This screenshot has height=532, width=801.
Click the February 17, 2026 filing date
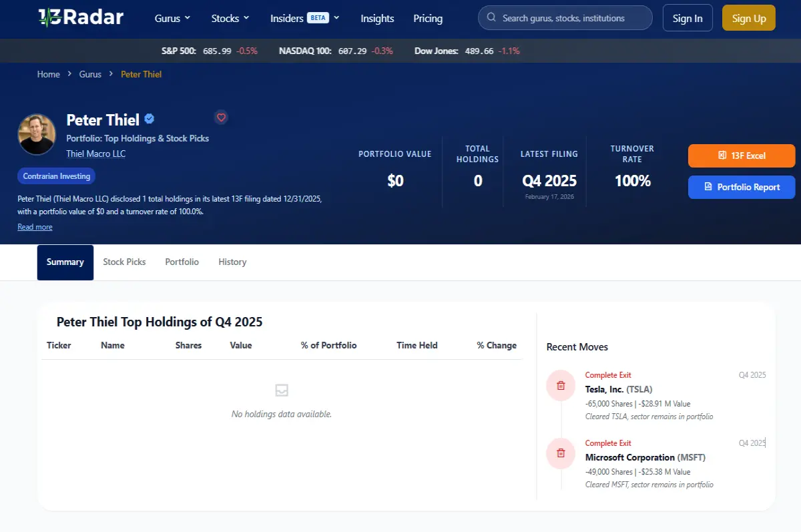click(x=549, y=197)
